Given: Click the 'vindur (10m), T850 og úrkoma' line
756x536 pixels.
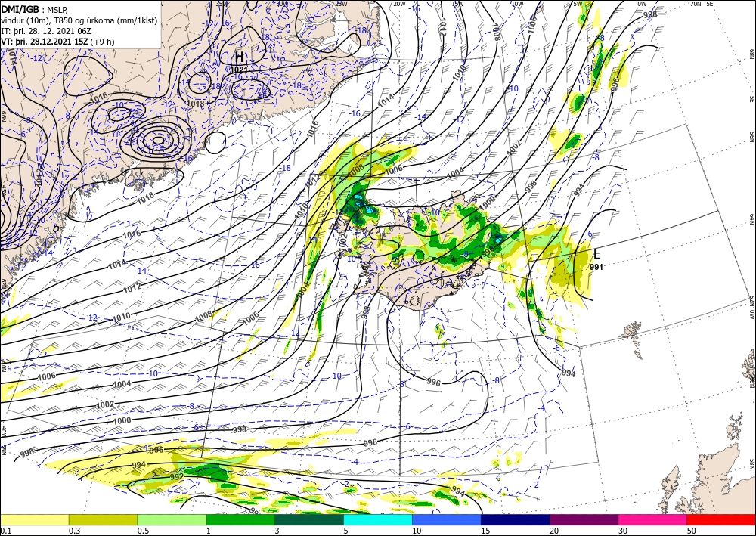Looking at the screenshot, I should coord(79,20).
